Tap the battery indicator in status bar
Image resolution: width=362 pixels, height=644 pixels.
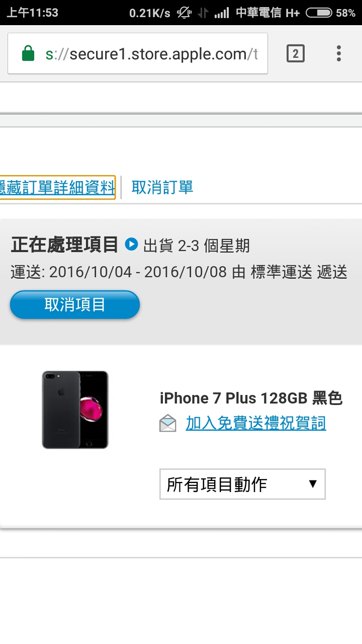[319, 13]
